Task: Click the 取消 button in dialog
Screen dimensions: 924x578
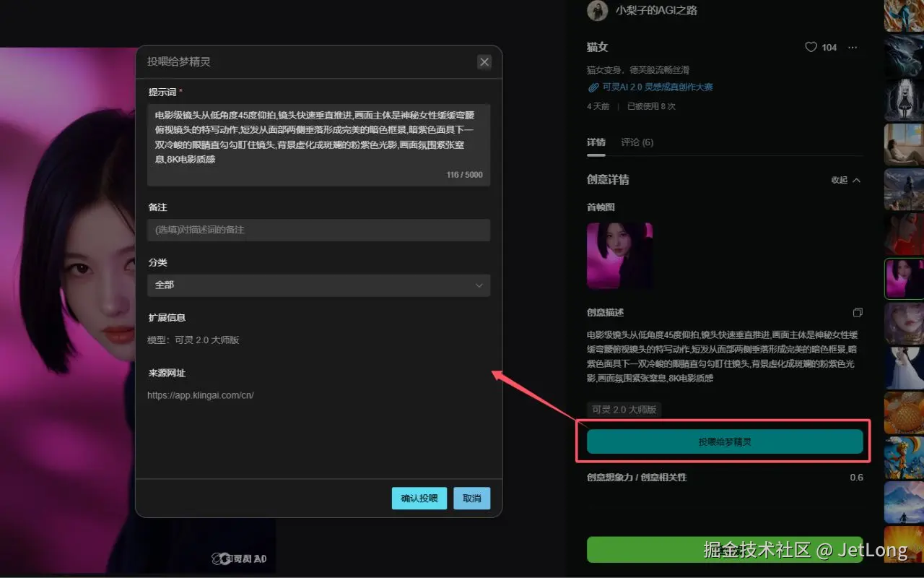Action: (472, 499)
